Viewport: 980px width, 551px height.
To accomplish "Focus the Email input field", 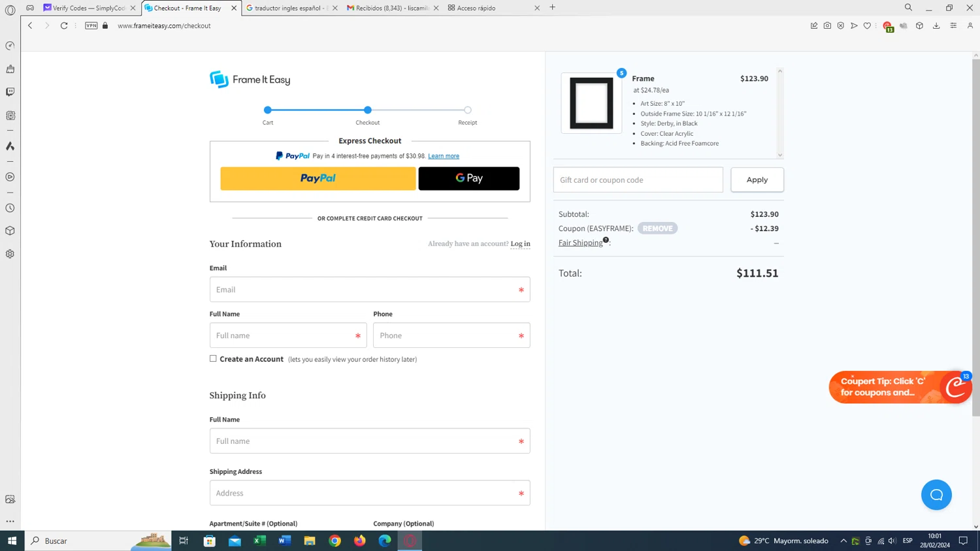I will coord(370,289).
